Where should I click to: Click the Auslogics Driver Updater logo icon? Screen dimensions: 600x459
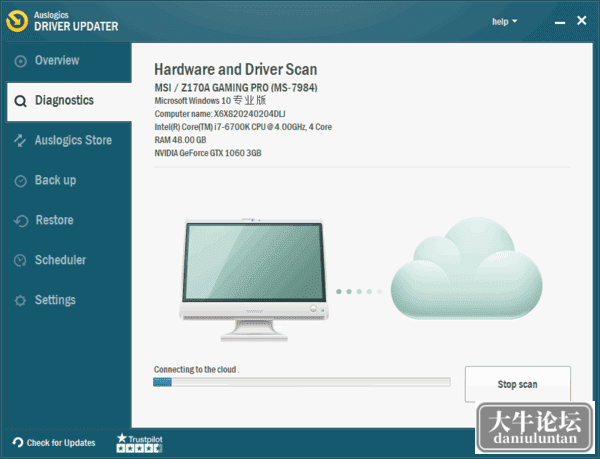[x=17, y=21]
